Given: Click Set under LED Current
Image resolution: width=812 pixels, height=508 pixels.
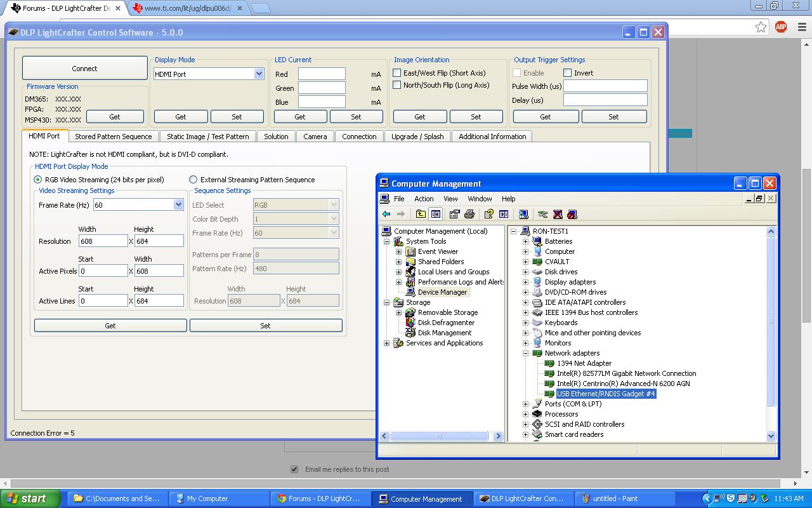Looking at the screenshot, I should [x=356, y=117].
